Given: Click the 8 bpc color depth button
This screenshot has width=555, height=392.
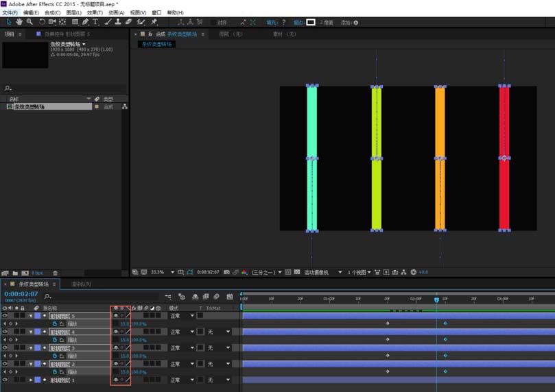Looking at the screenshot, I should (x=37, y=273).
